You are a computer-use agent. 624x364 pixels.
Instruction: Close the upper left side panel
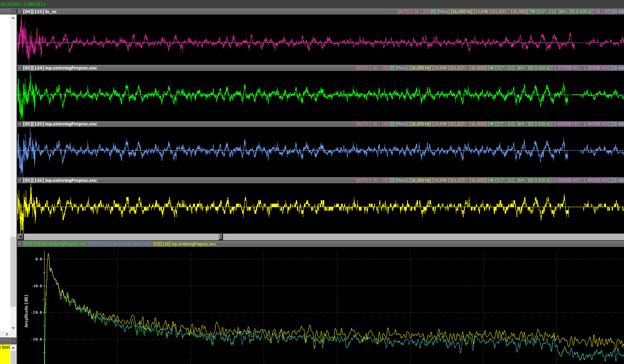(14, 12)
